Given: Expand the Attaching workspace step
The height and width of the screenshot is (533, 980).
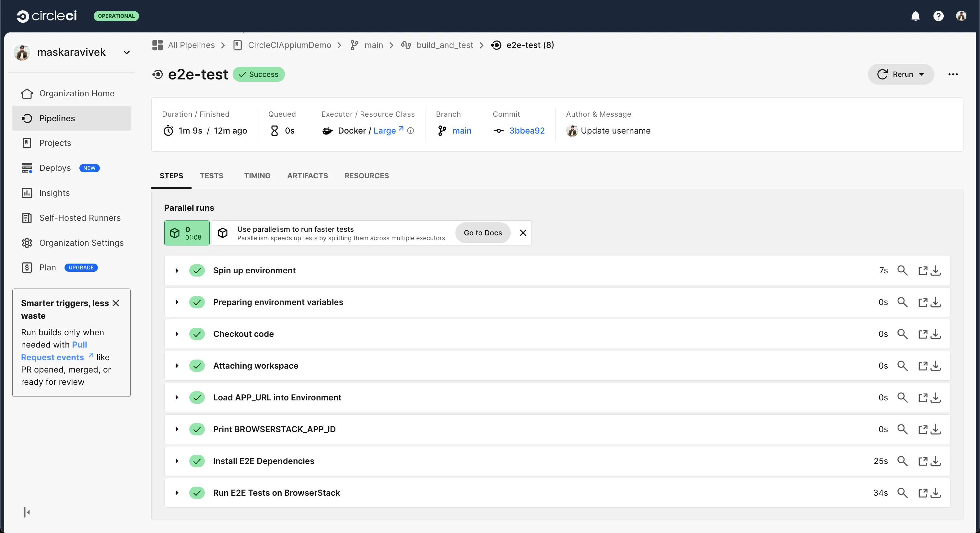Looking at the screenshot, I should [177, 366].
